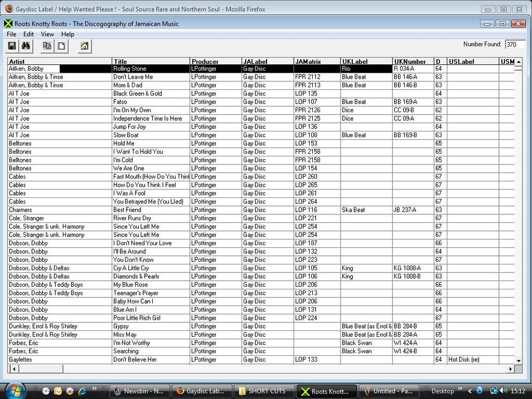Click the 'Miss May' title cell
Viewport: 532px width, 399px height.
tap(151, 335)
